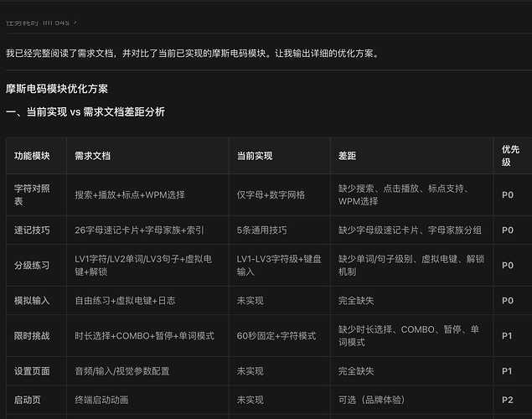Click P1 priority in 限时挑战 row
This screenshot has width=532, height=419.
coord(507,336)
